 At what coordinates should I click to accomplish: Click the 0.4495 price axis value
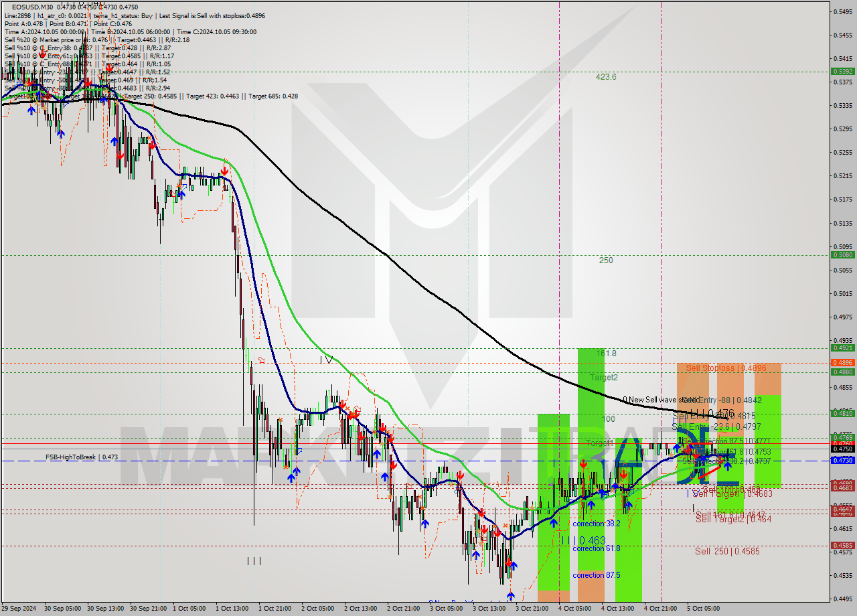tap(842, 599)
